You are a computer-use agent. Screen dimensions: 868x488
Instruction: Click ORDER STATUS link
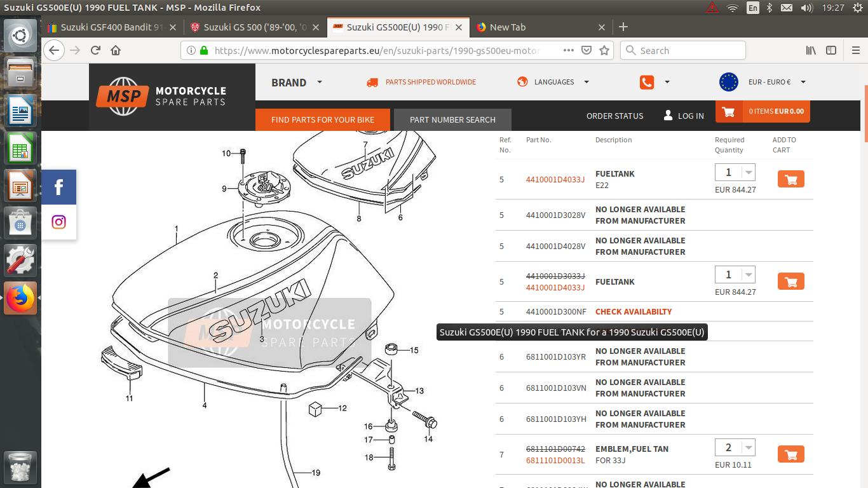pos(614,116)
